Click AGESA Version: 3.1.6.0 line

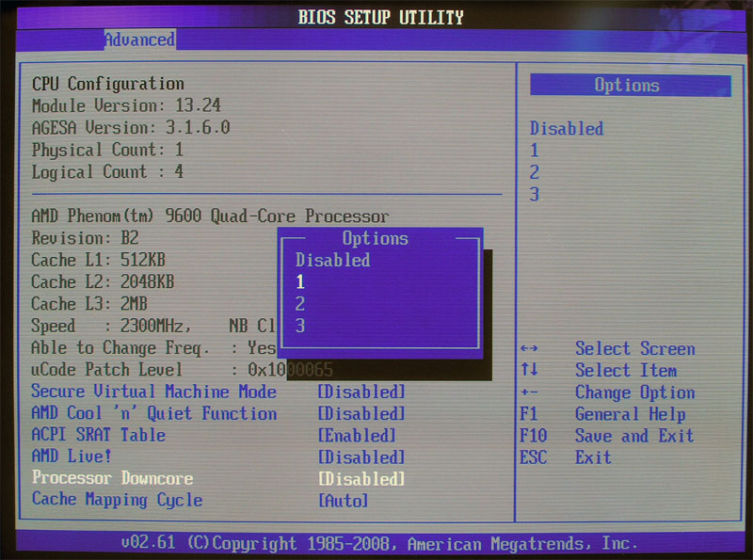131,127
